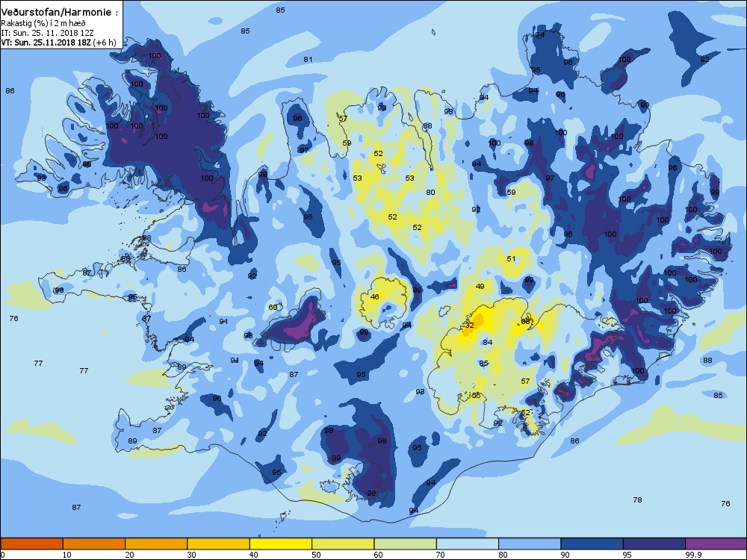Click the humidity reading 51

pyautogui.click(x=511, y=258)
